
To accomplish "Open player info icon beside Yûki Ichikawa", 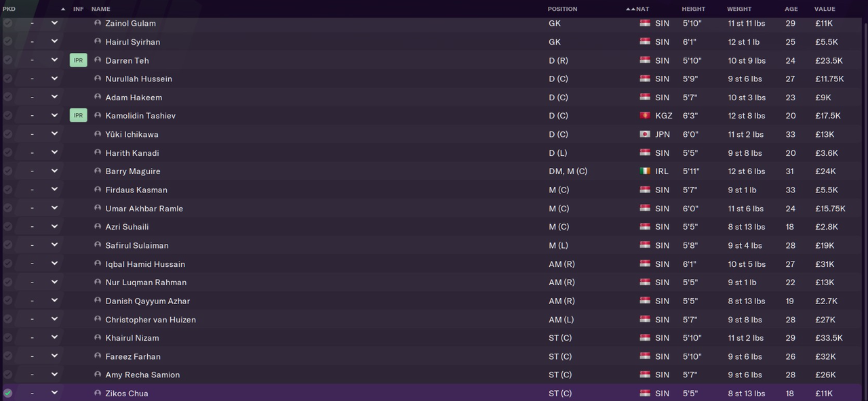I will pos(98,134).
